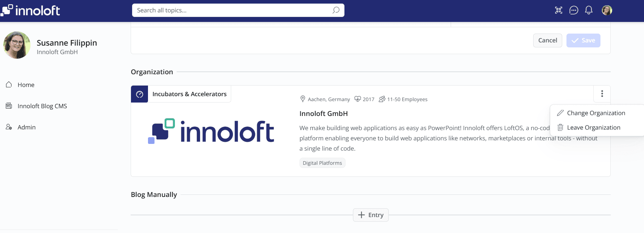The height and width of the screenshot is (233, 644).
Task: Open Innoloft Blog CMS in sidebar
Action: (42, 106)
